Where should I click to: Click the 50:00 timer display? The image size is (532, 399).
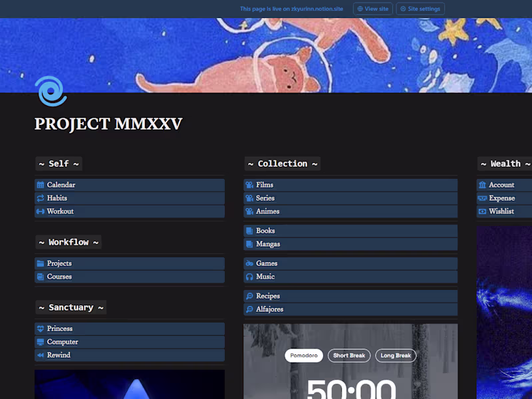(351, 389)
